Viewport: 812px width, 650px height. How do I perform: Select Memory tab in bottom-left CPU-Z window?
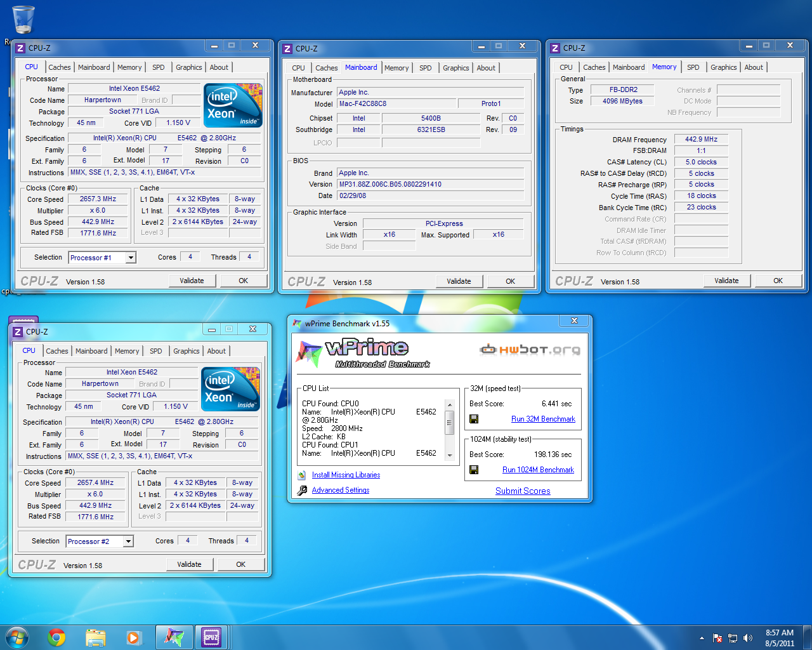pos(127,351)
